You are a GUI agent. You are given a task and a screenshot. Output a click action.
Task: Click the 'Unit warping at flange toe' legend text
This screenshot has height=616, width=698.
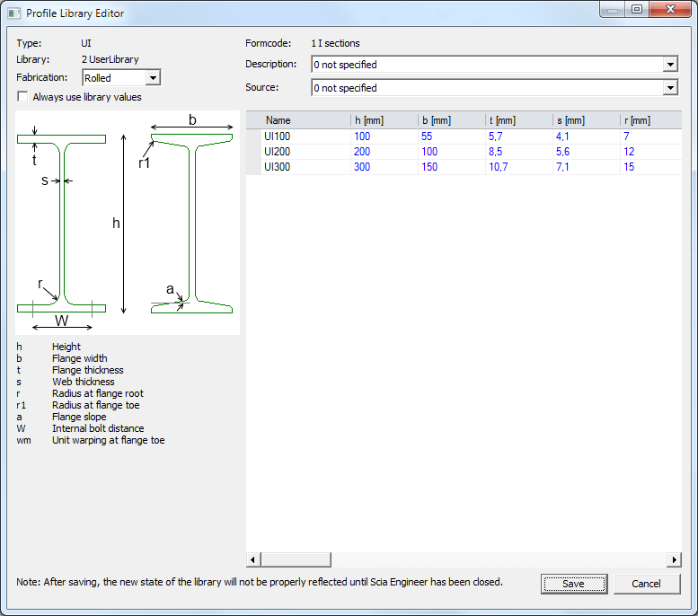click(109, 440)
